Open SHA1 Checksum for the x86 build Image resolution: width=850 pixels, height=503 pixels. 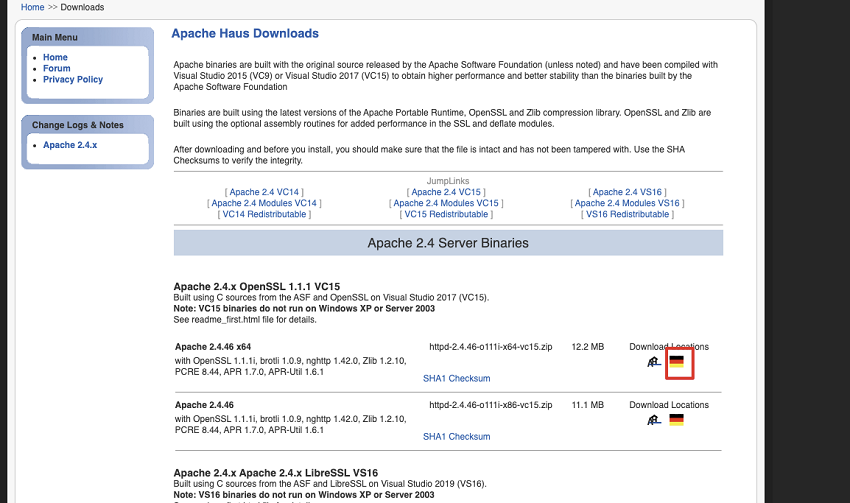pos(456,436)
